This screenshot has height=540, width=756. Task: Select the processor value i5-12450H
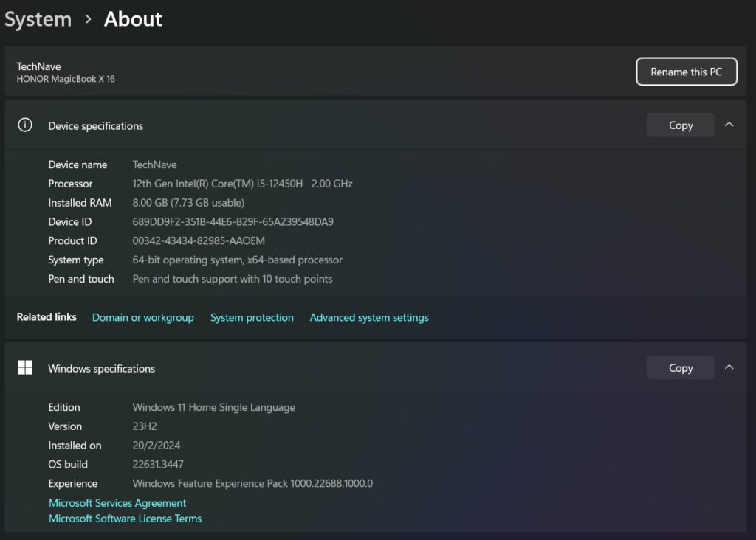pos(242,184)
